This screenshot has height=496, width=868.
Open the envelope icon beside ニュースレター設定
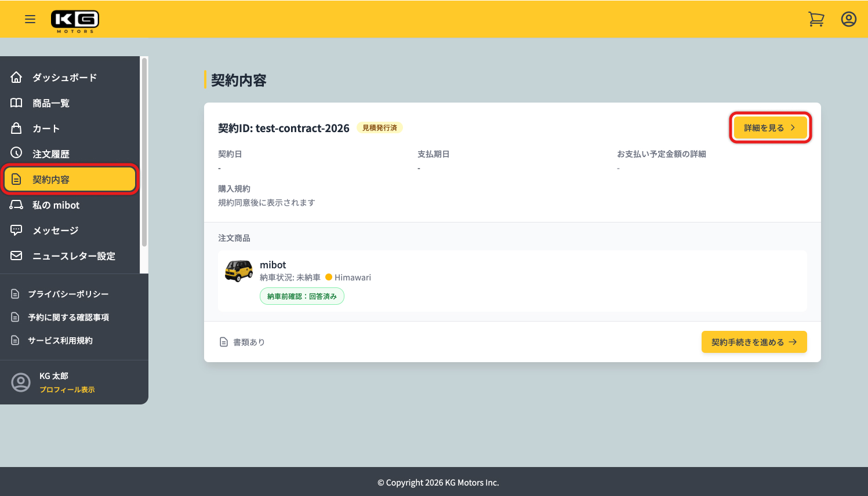[15, 255]
